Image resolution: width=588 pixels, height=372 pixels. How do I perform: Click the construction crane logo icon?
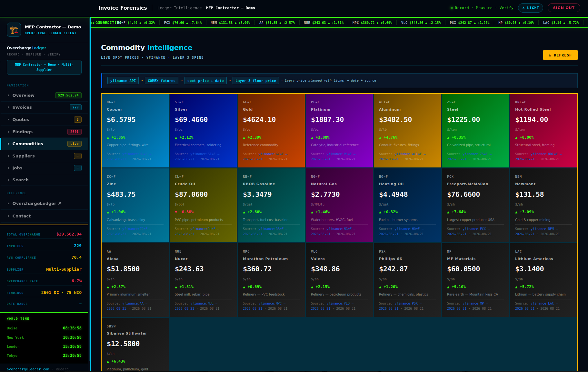[x=14, y=30]
